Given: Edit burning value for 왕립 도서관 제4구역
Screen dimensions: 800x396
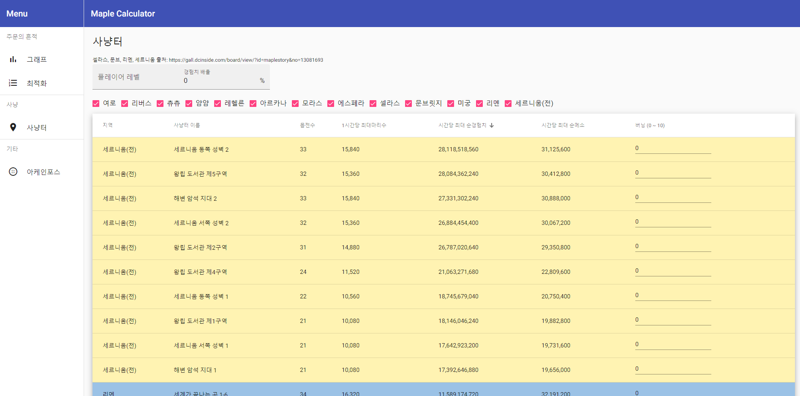Looking at the screenshot, I should click(673, 271).
